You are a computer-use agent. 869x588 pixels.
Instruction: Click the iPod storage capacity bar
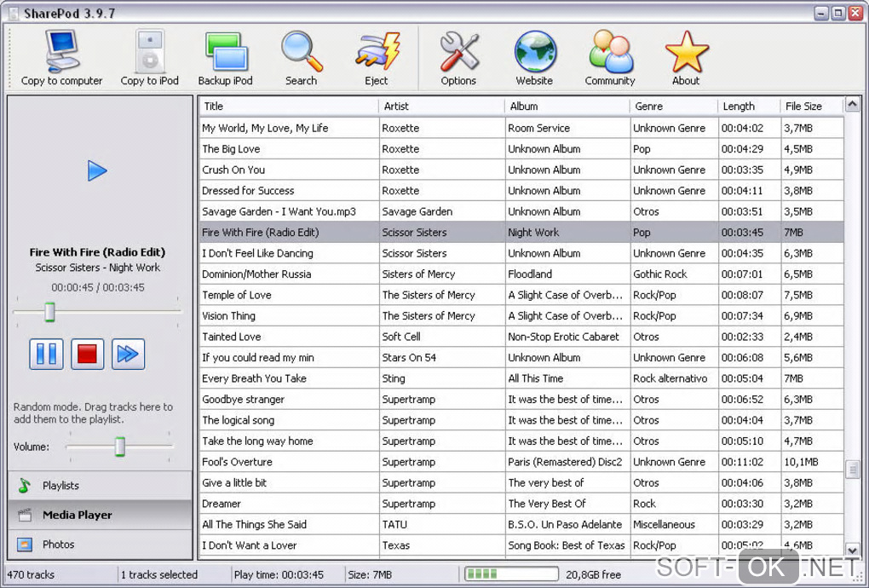click(x=511, y=574)
